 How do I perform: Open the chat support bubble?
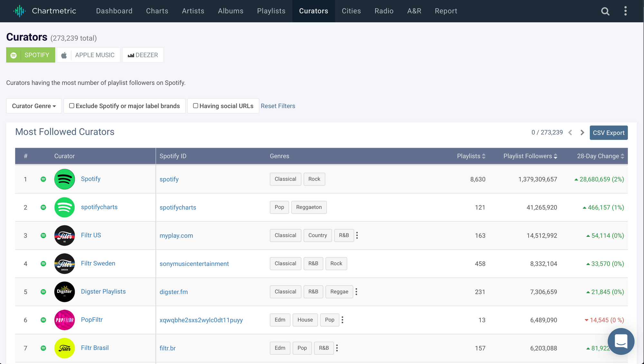tap(620, 341)
